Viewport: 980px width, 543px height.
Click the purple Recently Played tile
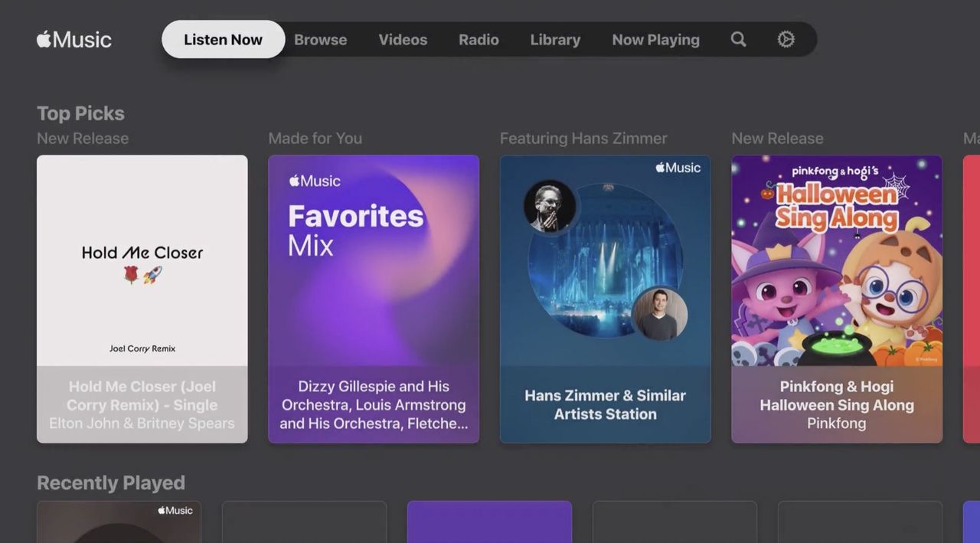489,523
